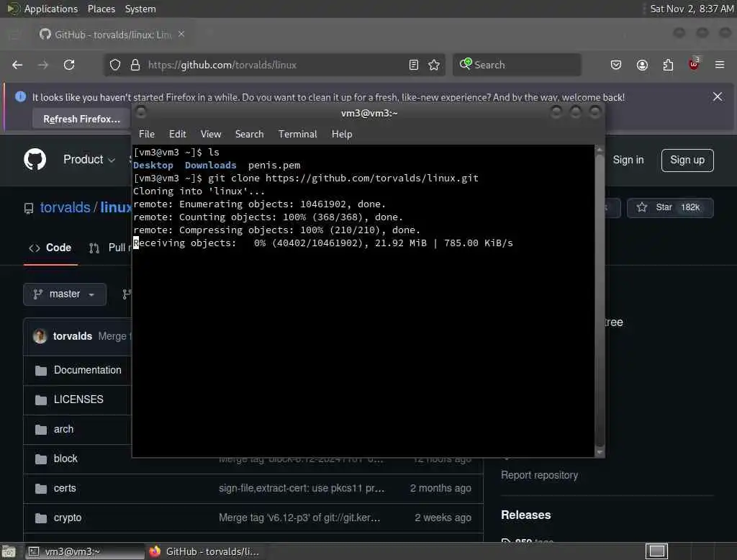Viewport: 737px width, 560px height.
Task: Click torvalds avatar in commit row
Action: coord(40,335)
